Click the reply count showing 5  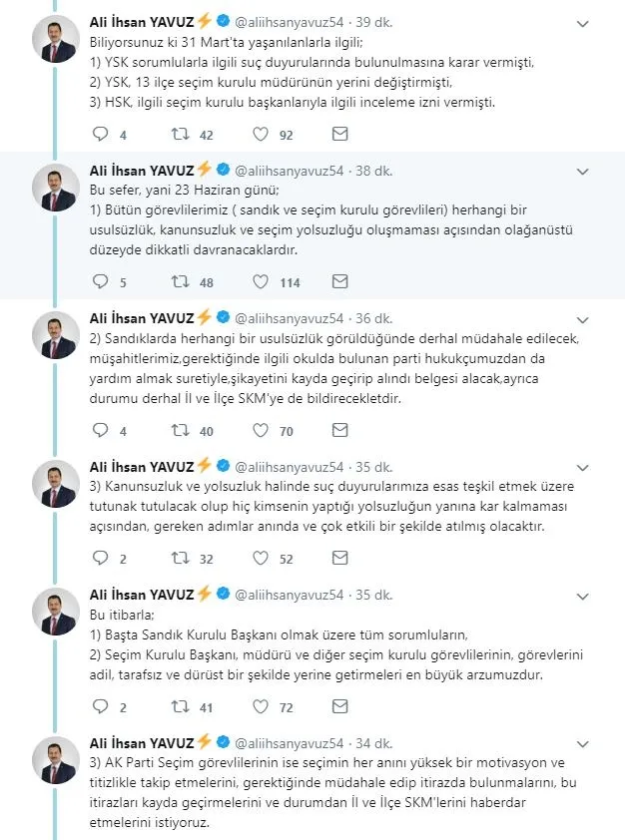(101, 282)
